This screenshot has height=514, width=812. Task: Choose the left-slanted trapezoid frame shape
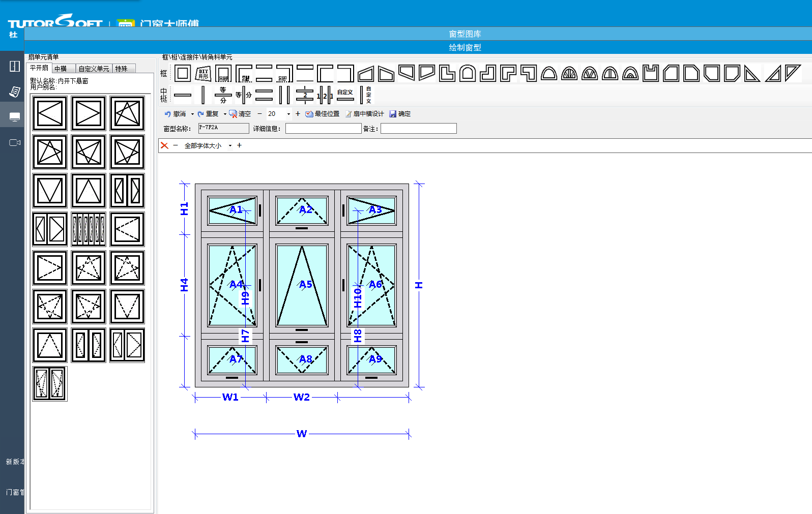(366, 73)
